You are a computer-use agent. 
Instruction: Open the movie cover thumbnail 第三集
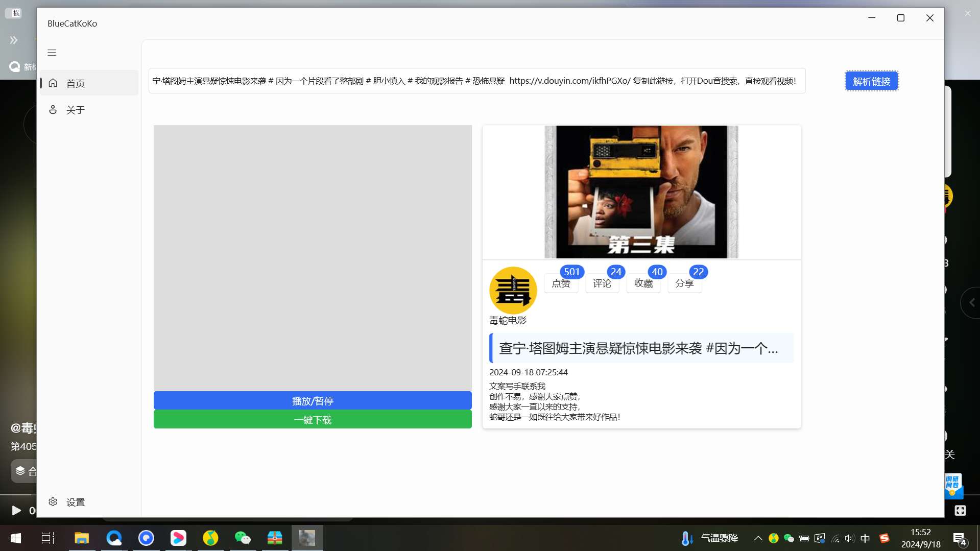(641, 192)
